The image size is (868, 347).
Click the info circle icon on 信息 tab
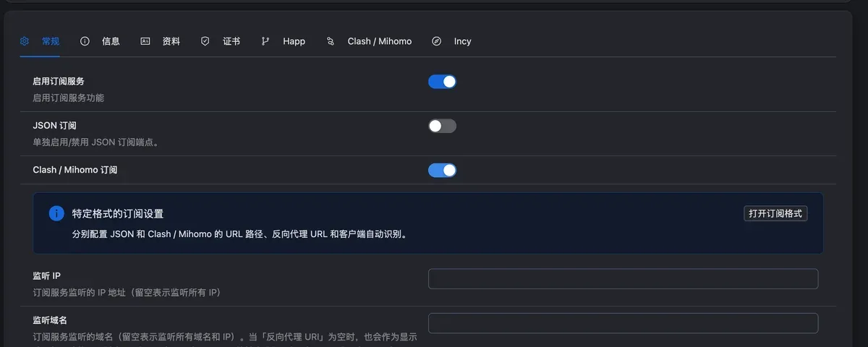pos(85,41)
